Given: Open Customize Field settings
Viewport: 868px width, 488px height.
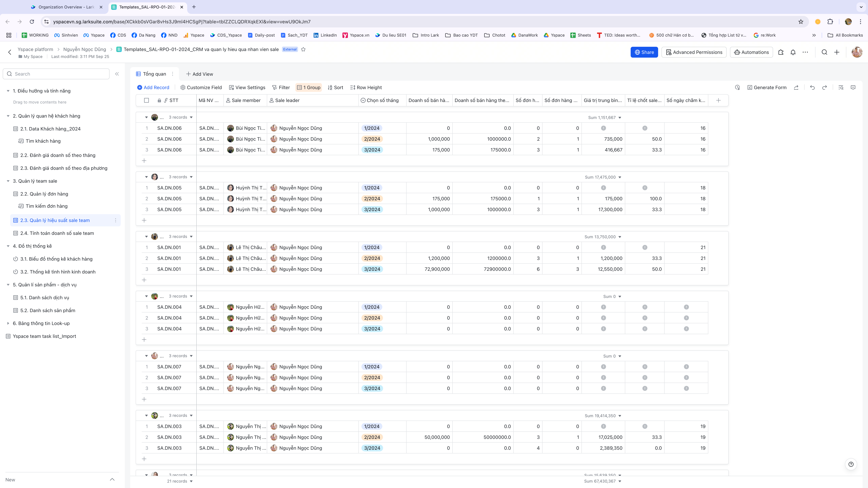Looking at the screenshot, I should (201, 88).
